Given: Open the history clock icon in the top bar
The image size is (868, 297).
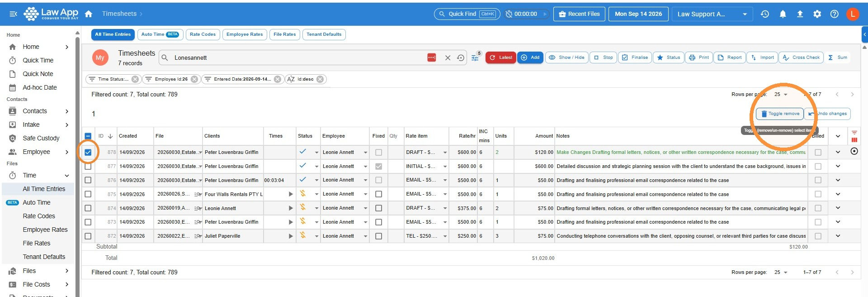Looking at the screenshot, I should (x=765, y=14).
